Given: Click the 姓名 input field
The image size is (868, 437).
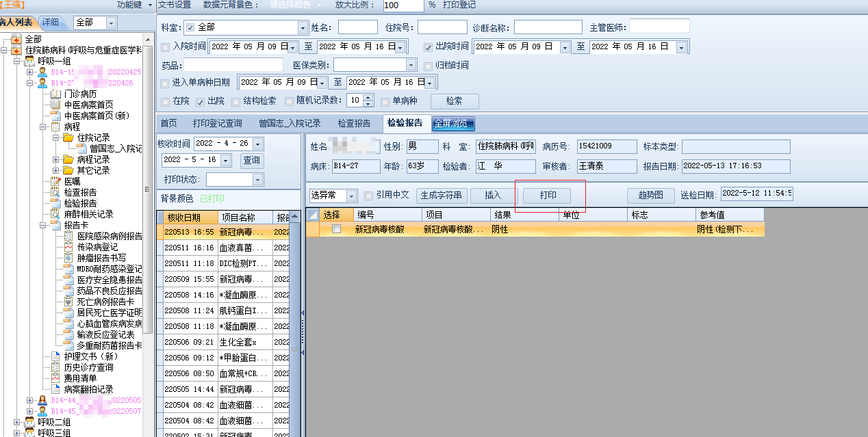Looking at the screenshot, I should point(357,27).
